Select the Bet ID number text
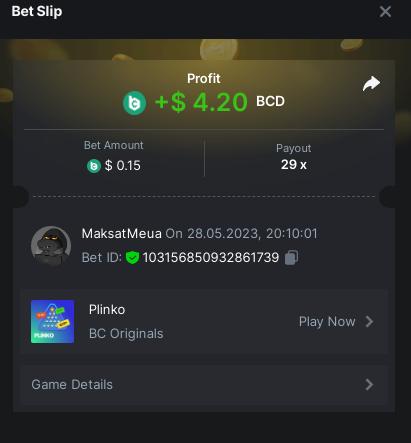Image resolution: width=411 pixels, height=443 pixels. 211,258
